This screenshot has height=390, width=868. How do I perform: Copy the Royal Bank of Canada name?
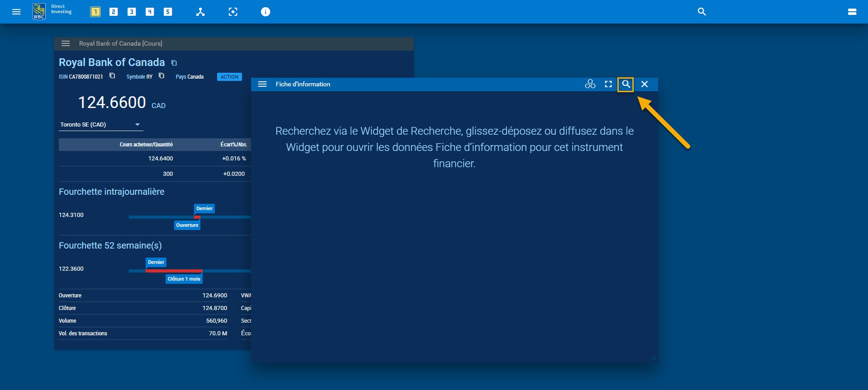(x=174, y=63)
